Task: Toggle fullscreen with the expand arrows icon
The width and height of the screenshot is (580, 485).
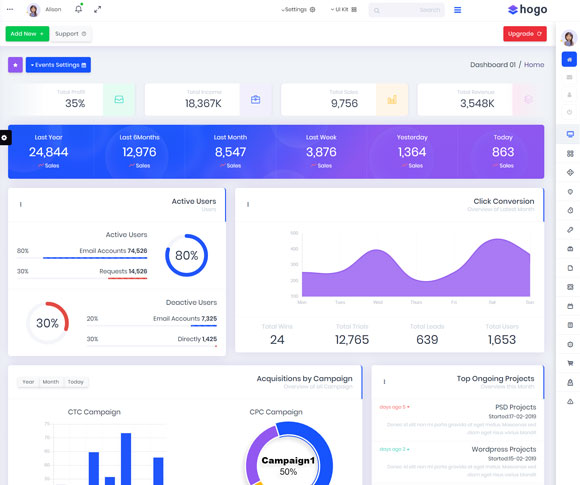Action: (x=98, y=10)
